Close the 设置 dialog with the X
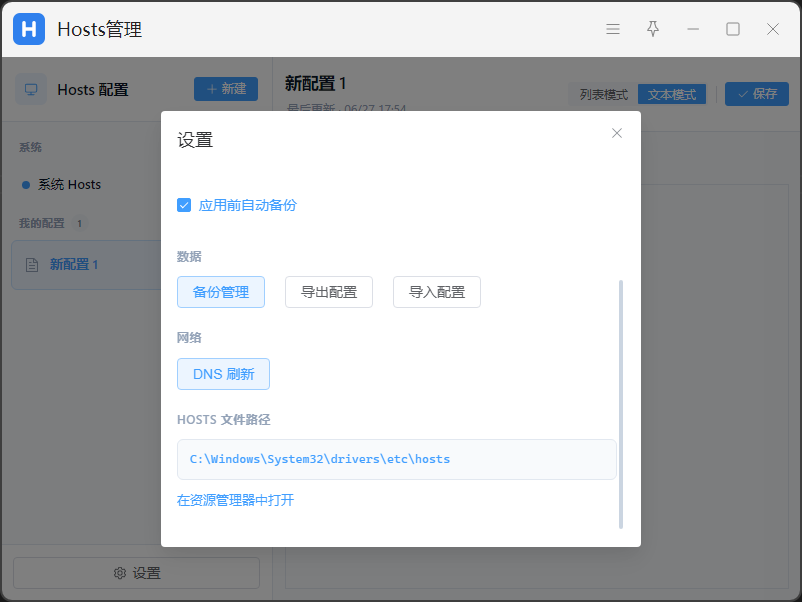 pos(617,133)
